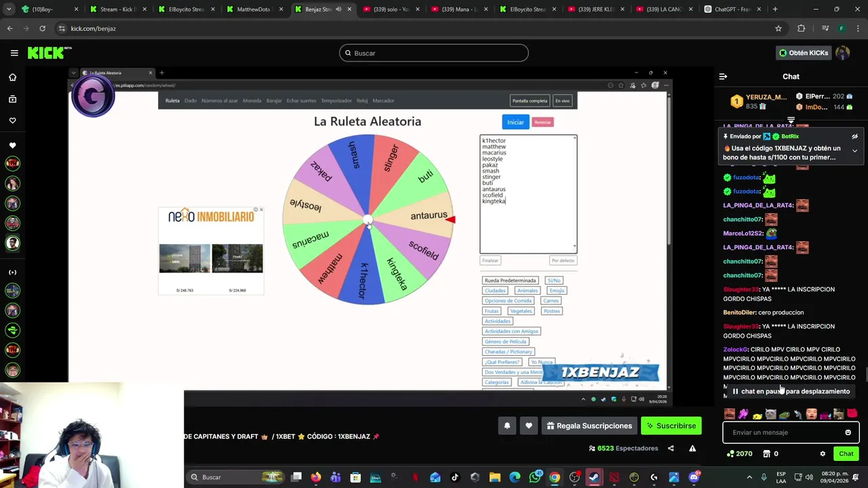
Task: Send message with Chat button
Action: pyautogui.click(x=846, y=453)
